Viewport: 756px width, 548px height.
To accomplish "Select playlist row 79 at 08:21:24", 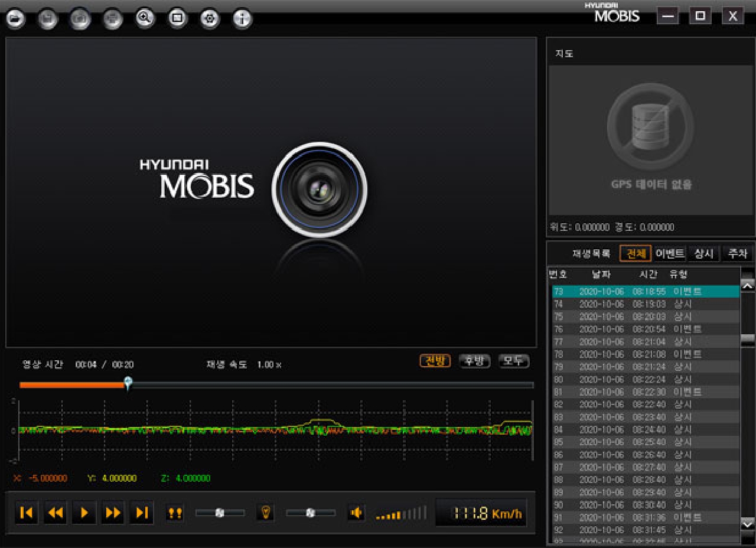I will point(646,367).
